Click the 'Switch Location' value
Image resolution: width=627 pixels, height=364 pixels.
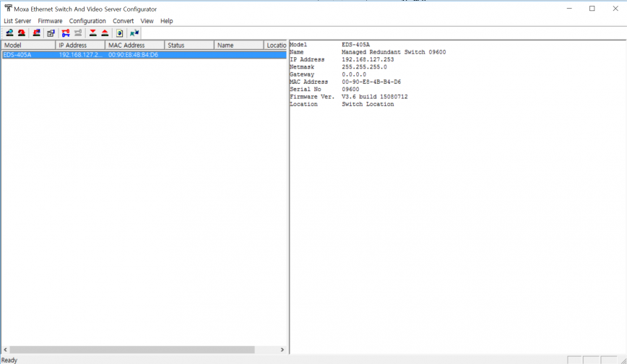point(368,105)
